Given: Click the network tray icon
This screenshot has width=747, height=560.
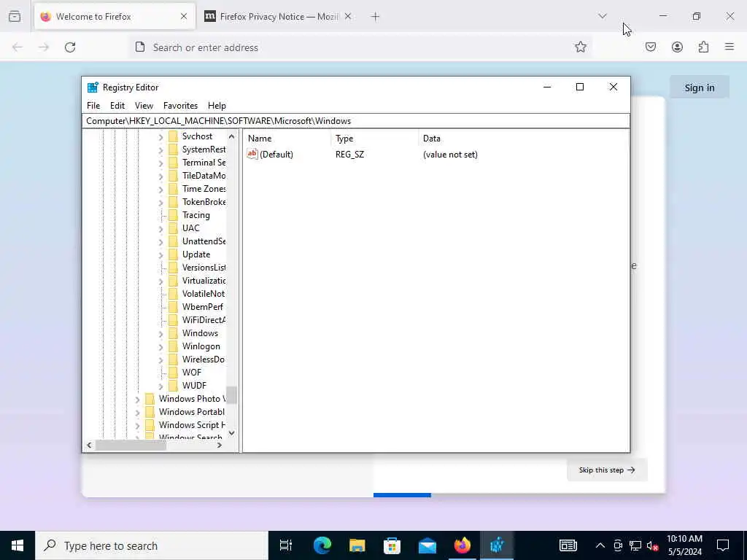Looking at the screenshot, I should coord(635,545).
